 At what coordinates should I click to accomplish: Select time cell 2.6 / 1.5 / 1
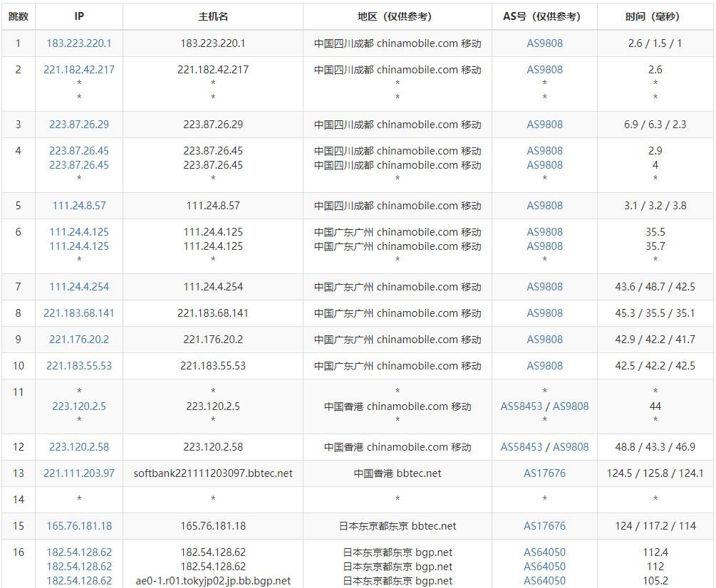coord(655,43)
